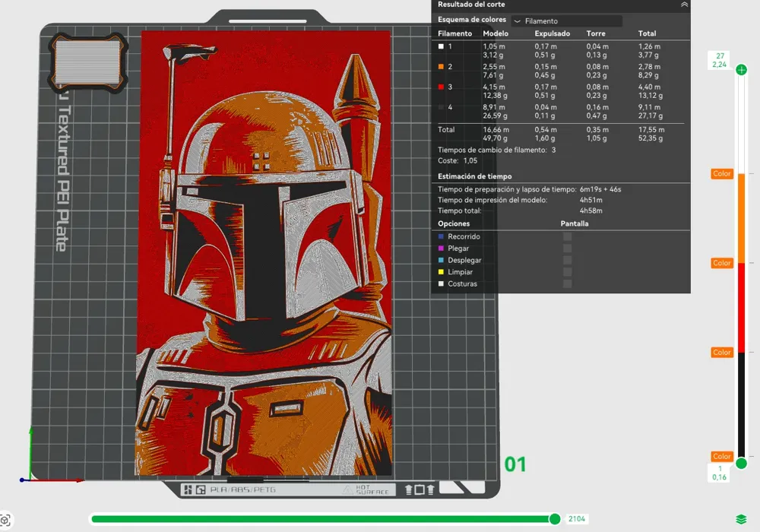Click the 4h51m model print time
This screenshot has width=760, height=532.
(x=591, y=200)
